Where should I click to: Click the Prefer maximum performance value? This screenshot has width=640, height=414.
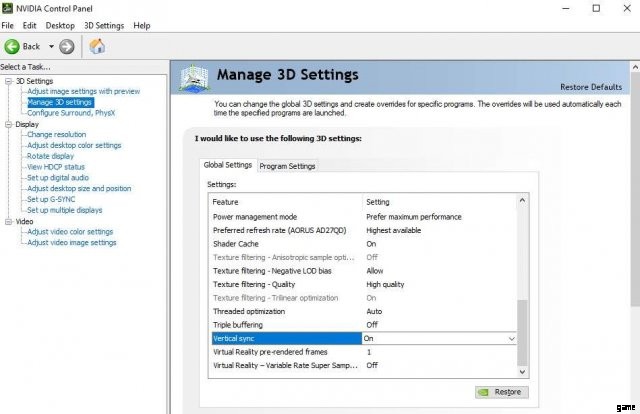click(x=413, y=217)
